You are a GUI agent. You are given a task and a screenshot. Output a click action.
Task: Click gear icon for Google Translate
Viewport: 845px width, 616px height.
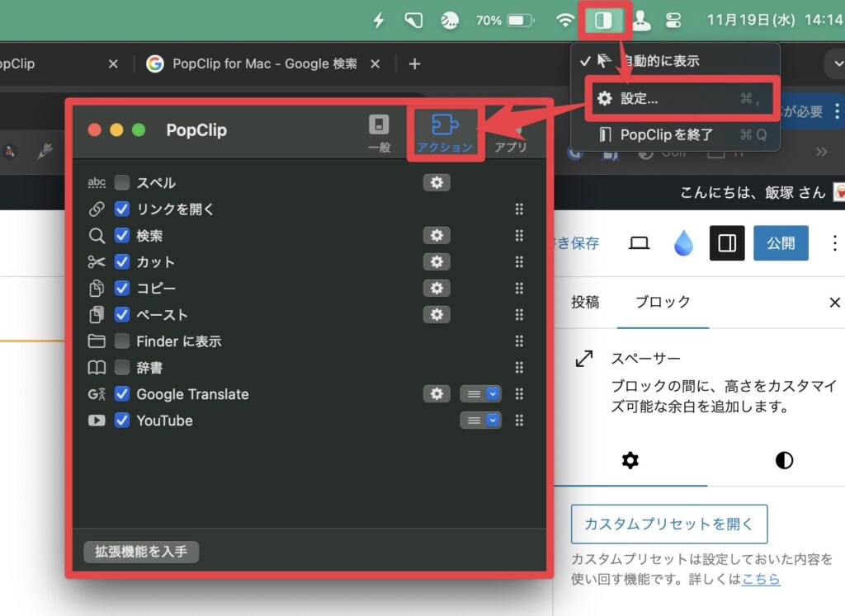(x=437, y=394)
